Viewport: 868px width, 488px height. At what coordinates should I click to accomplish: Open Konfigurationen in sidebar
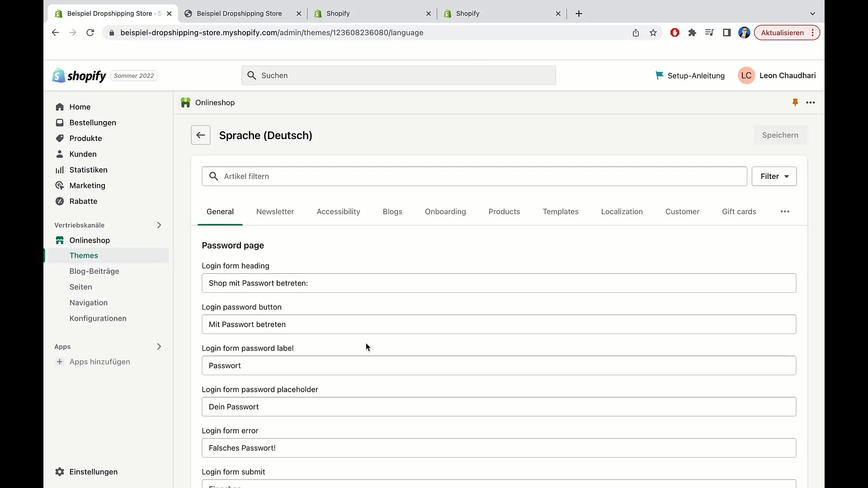click(98, 319)
